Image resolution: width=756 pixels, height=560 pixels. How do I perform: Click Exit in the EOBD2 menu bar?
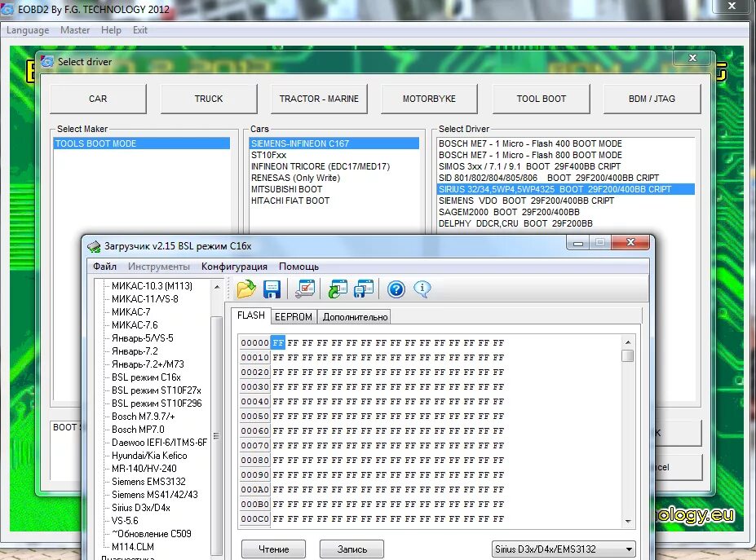(x=139, y=30)
